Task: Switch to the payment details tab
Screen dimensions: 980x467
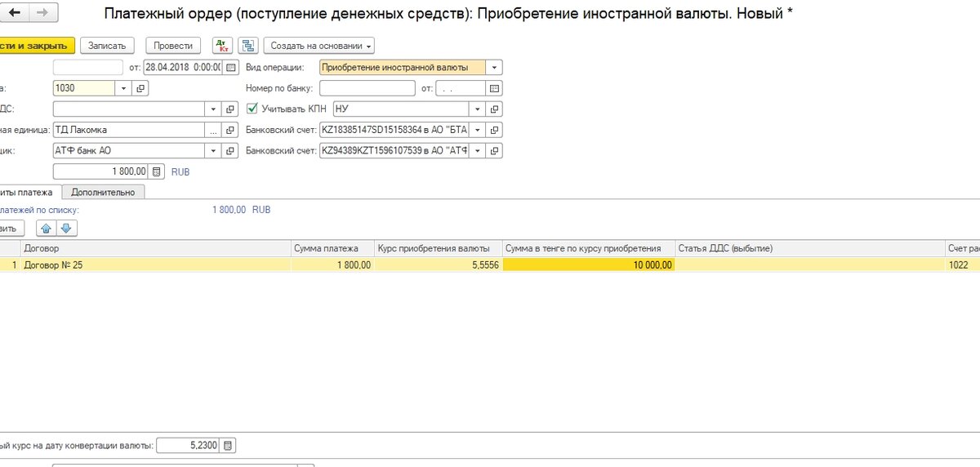Action: pos(30,192)
